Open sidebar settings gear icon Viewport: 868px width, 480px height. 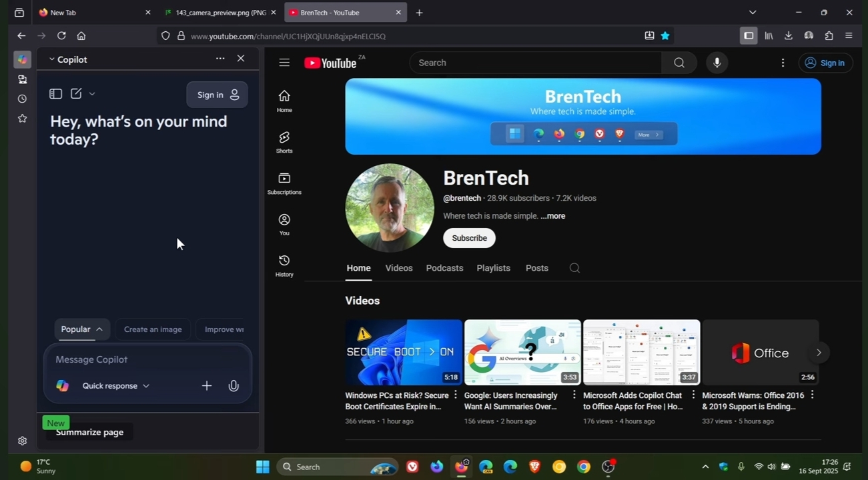[x=22, y=441]
